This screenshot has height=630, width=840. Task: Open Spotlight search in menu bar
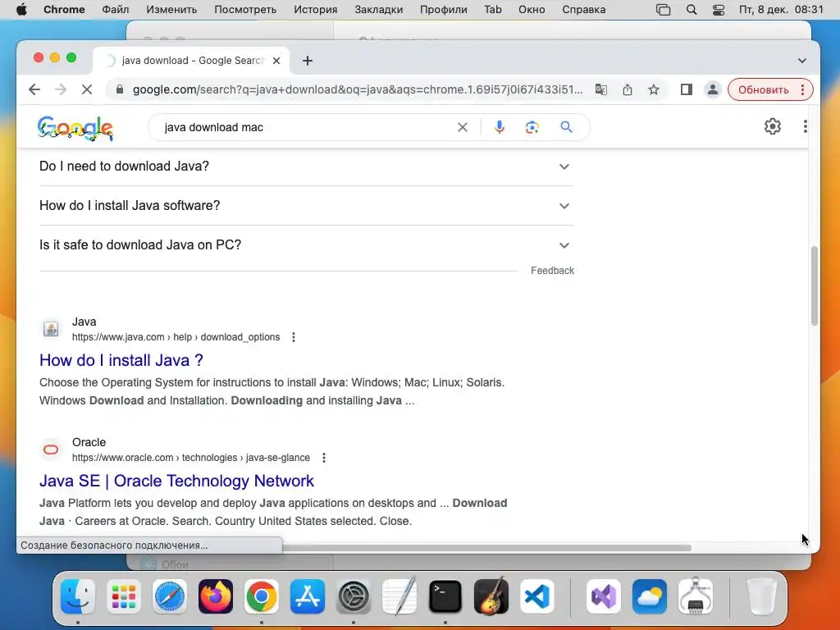coord(691,10)
